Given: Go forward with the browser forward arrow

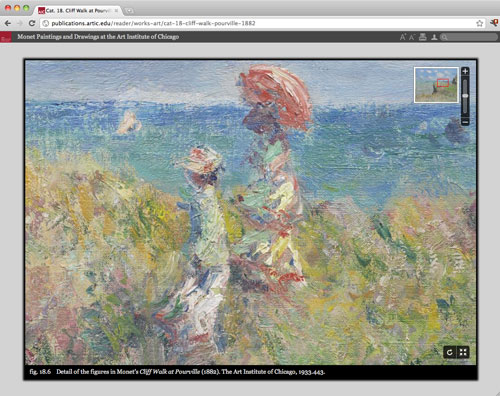Looking at the screenshot, I should 20,23.
